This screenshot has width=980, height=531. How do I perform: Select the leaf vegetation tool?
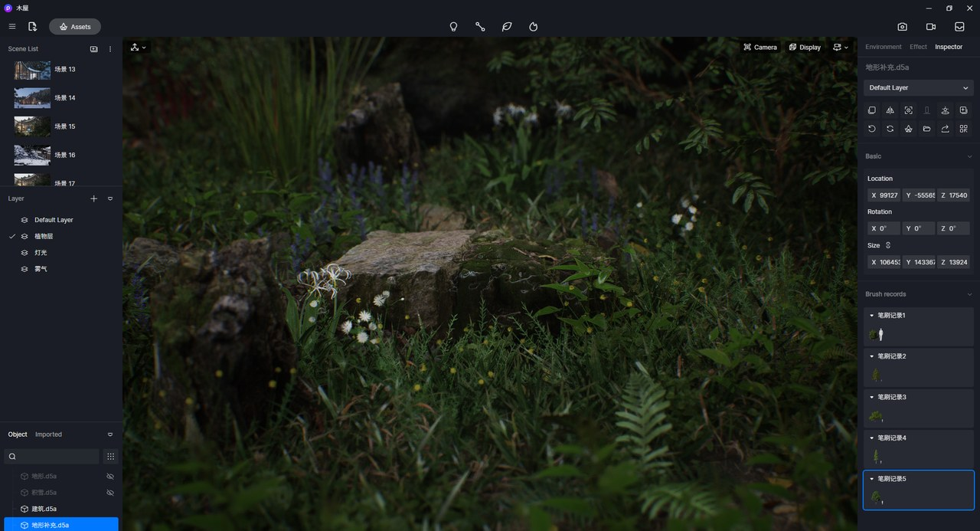tap(507, 27)
